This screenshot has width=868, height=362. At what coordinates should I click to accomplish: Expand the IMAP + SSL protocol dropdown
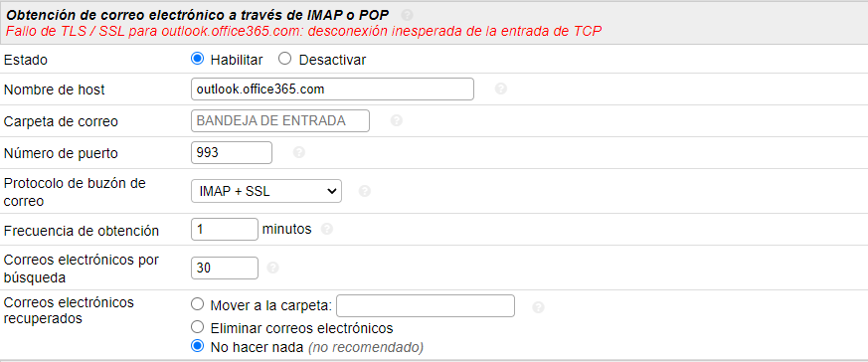266,190
